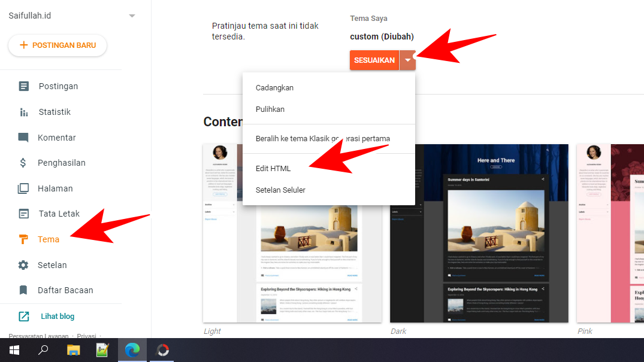Open the Postingan sidebar icon
Image resolution: width=644 pixels, height=362 pixels.
(23, 86)
